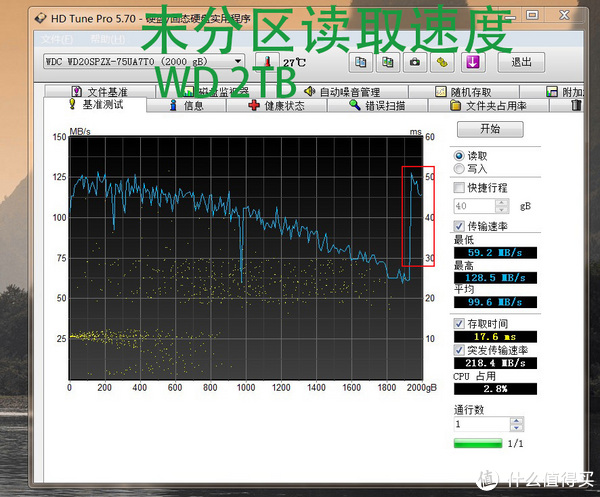Click the temperature reading 27℃

pos(294,62)
